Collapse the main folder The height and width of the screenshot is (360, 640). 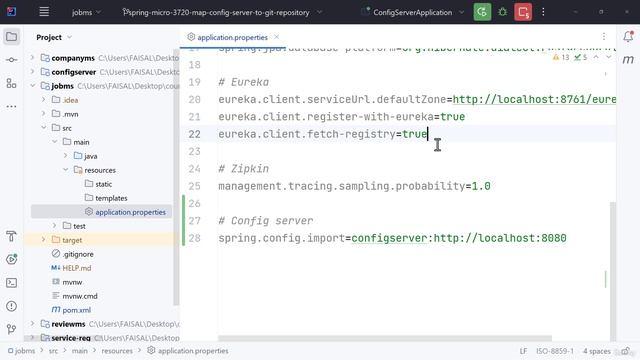pyautogui.click(x=55, y=142)
